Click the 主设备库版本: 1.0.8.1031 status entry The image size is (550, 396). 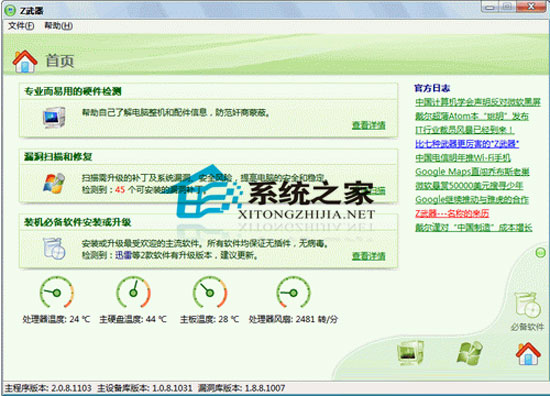pyautogui.click(x=145, y=388)
